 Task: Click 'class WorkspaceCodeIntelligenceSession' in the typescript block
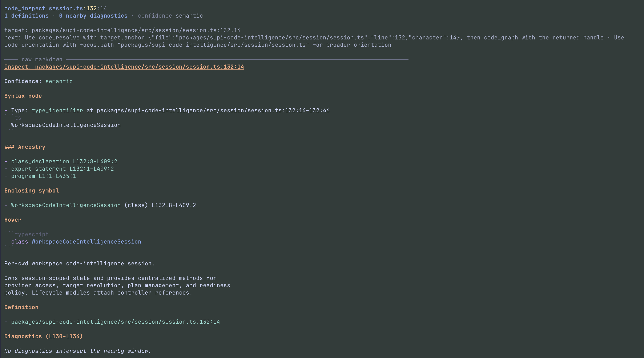(x=76, y=242)
